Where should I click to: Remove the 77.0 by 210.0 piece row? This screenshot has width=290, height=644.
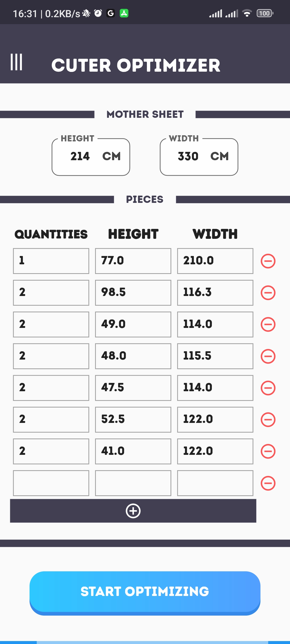268,261
